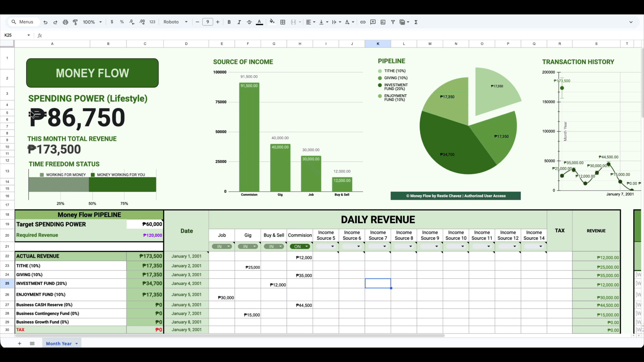Open the Gig IN status dropdown
Viewport: 644px width, 362px height.
(248, 246)
